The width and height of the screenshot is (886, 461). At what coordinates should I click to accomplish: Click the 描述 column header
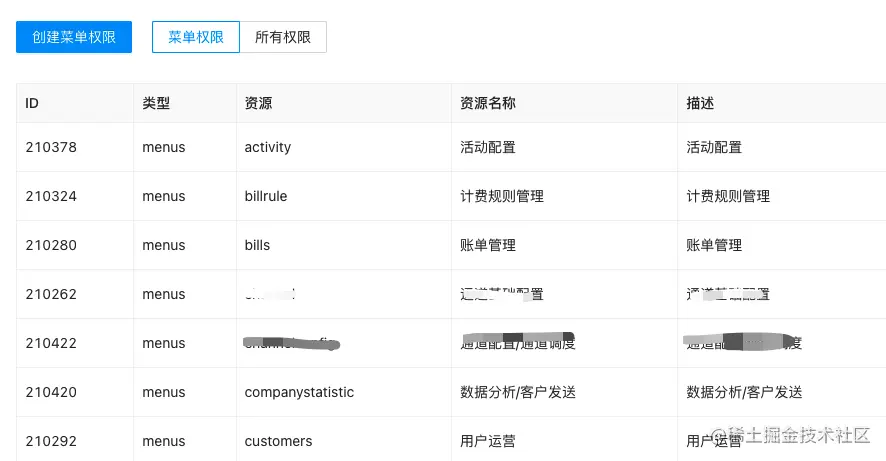(x=700, y=103)
